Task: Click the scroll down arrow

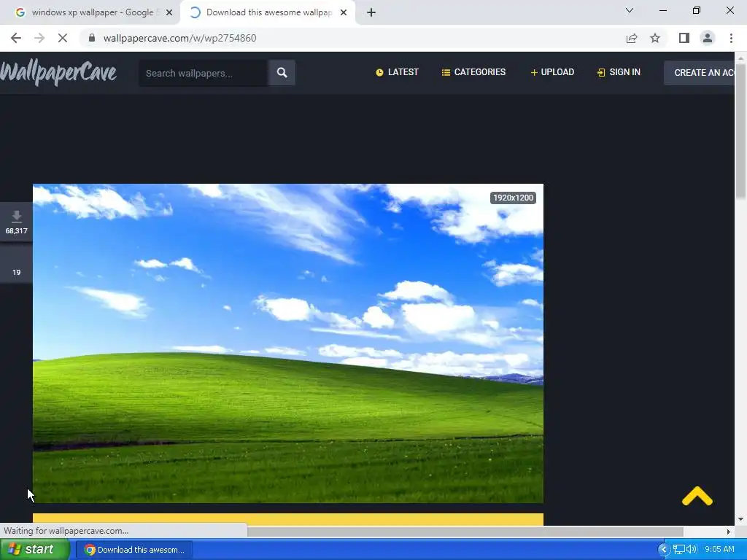Action: (740, 519)
